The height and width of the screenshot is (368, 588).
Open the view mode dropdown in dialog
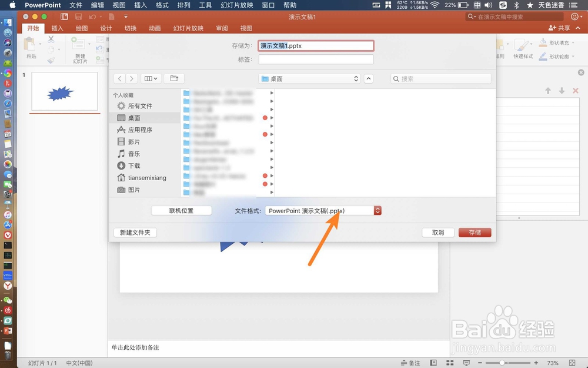(151, 78)
